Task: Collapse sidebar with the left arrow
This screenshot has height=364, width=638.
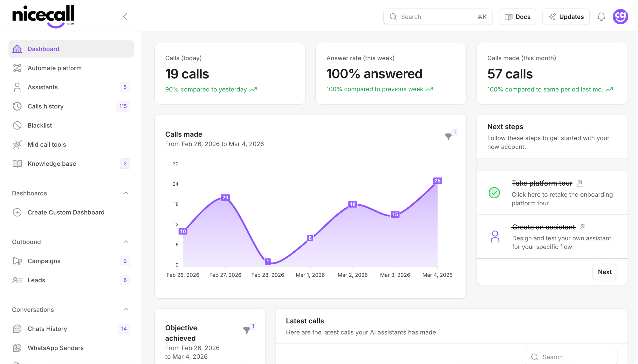Action: [125, 17]
